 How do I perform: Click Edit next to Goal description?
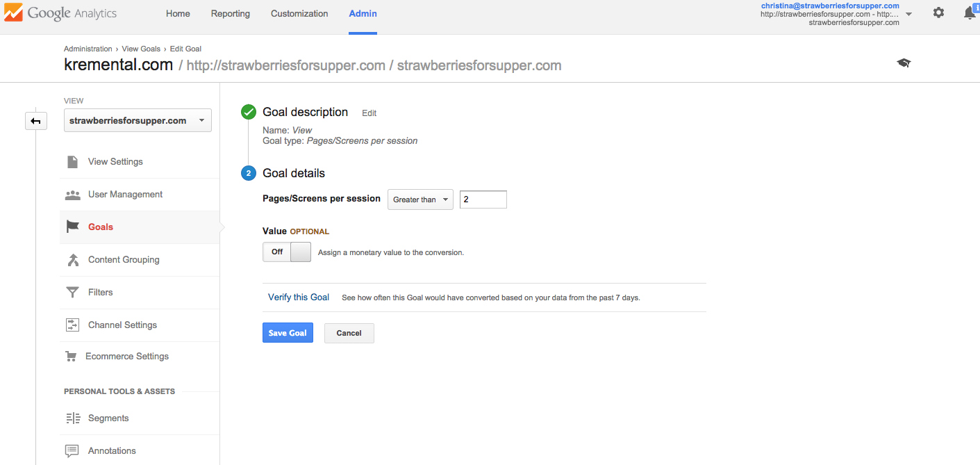369,113
